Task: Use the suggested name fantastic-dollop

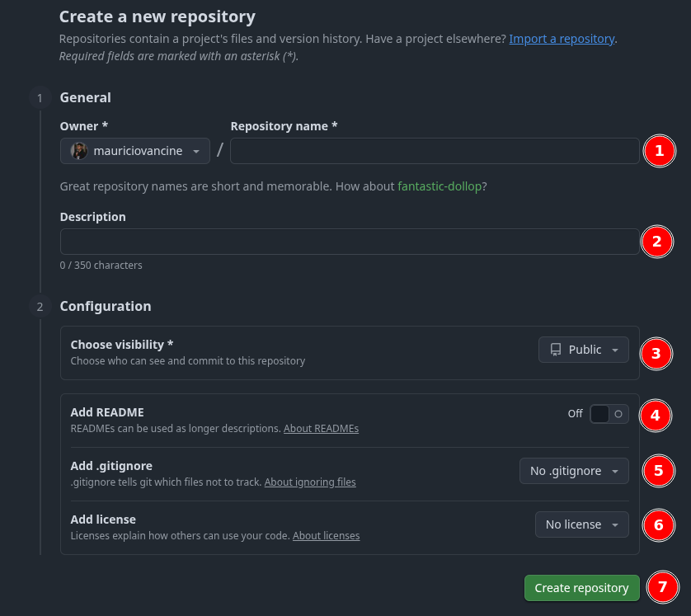Action: point(440,186)
